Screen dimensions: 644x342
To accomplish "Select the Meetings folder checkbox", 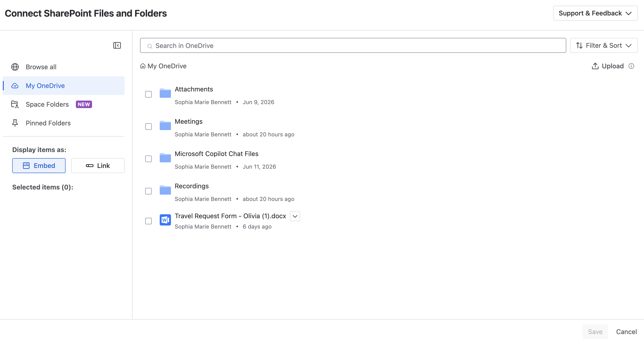I will pyautogui.click(x=148, y=127).
